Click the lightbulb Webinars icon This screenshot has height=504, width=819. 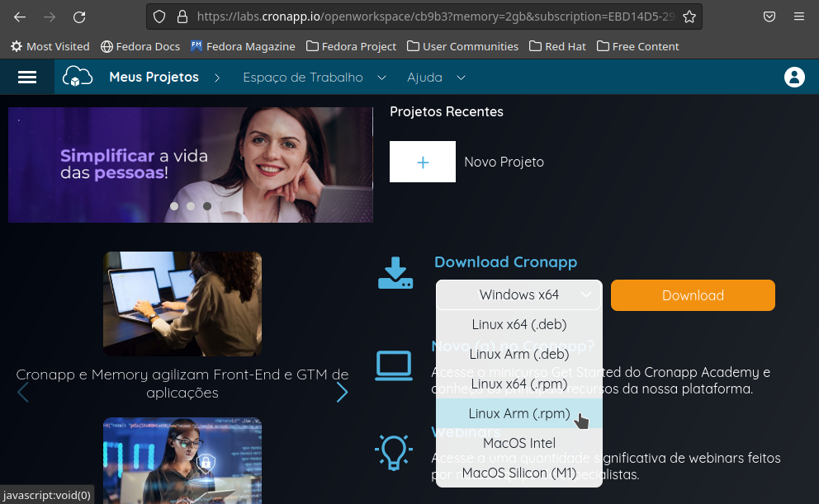394,452
